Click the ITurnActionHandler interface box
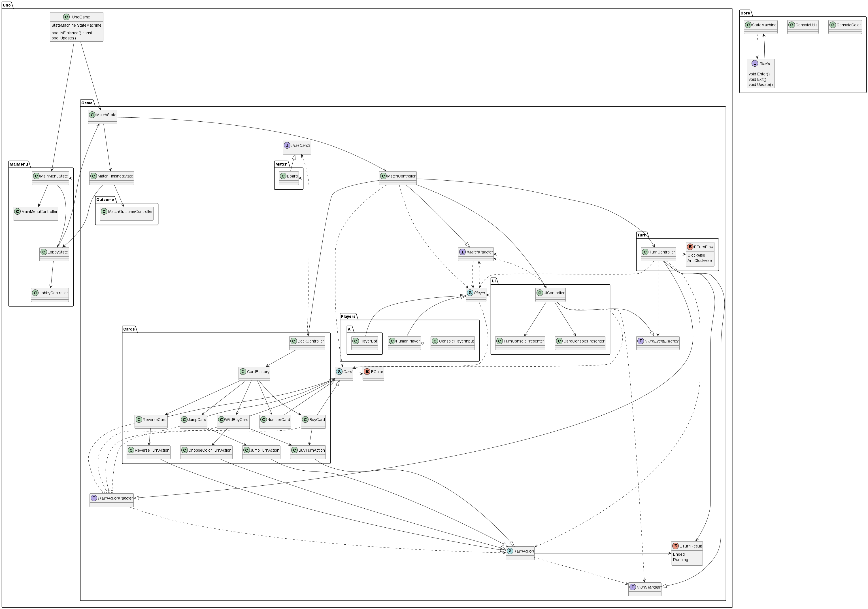 point(112,500)
